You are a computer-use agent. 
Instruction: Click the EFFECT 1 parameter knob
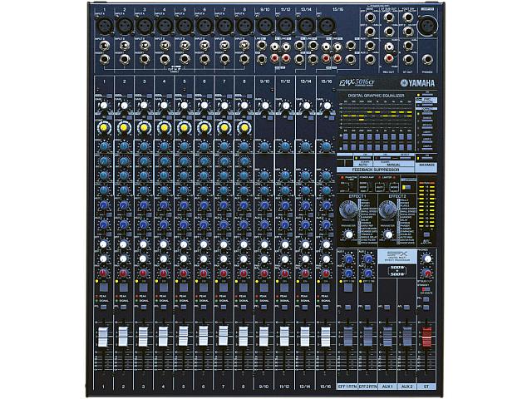pos(349,234)
